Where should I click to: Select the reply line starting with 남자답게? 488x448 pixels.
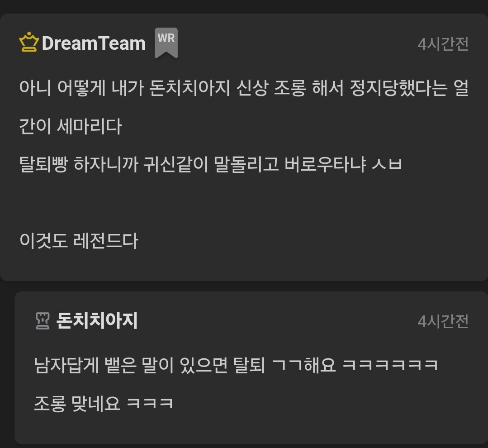click(x=236, y=365)
